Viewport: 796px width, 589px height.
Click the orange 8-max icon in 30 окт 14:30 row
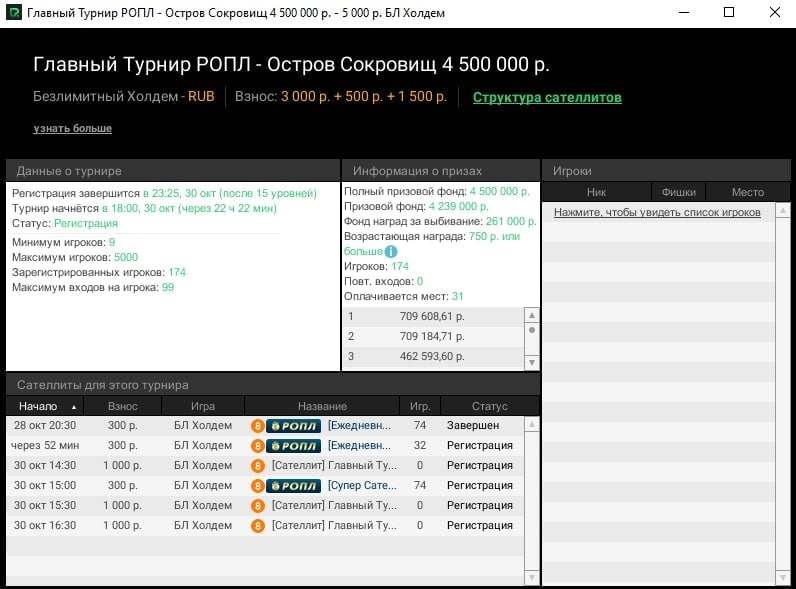click(258, 466)
